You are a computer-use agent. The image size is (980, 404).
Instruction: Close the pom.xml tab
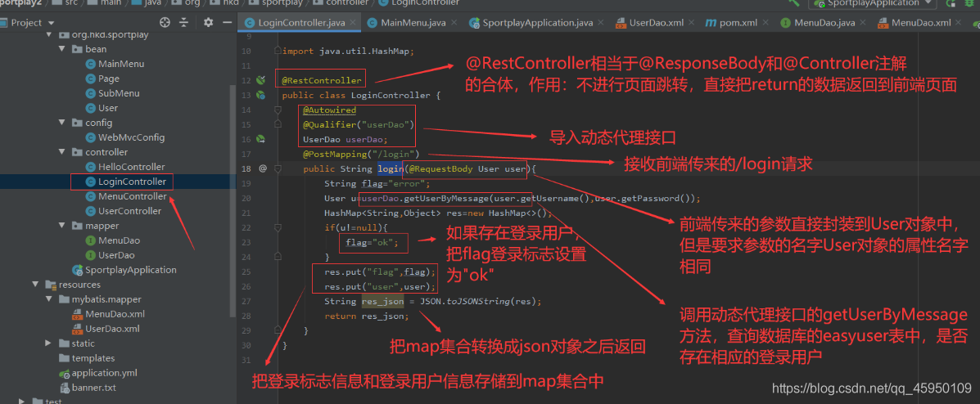(x=767, y=23)
